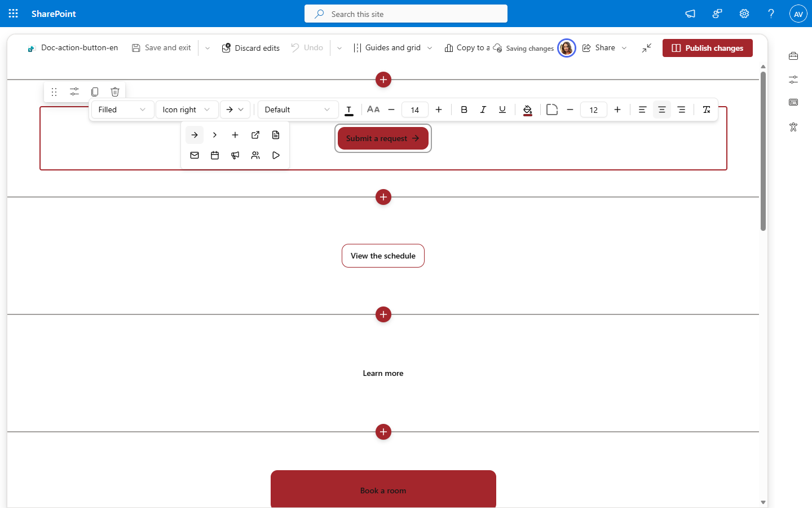Toggle italic formatting

(x=483, y=110)
